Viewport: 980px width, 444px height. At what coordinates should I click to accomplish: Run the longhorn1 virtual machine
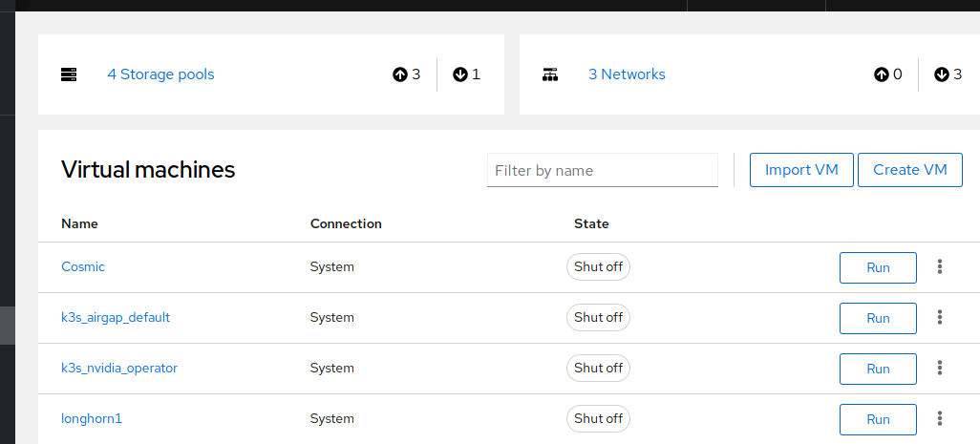pyautogui.click(x=878, y=419)
